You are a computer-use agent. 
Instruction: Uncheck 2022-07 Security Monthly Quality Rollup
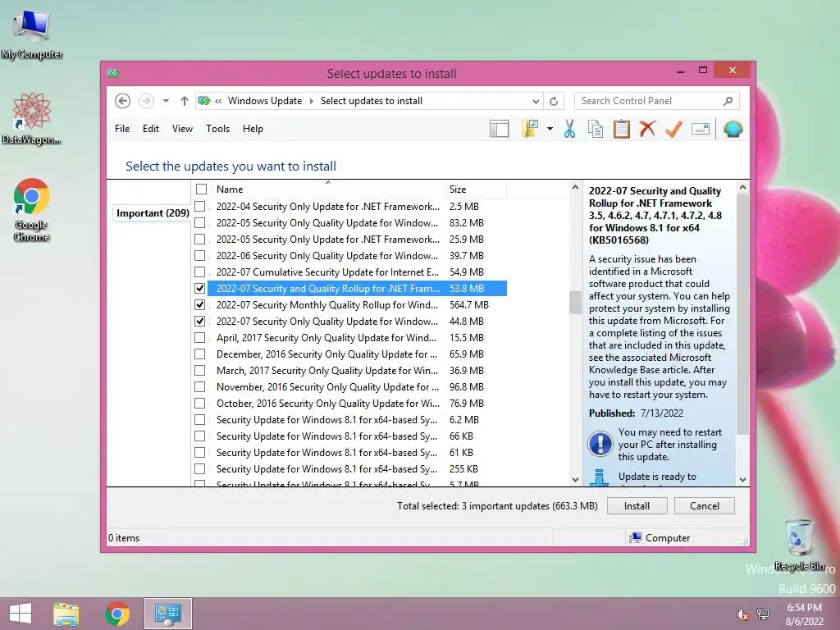(x=200, y=305)
